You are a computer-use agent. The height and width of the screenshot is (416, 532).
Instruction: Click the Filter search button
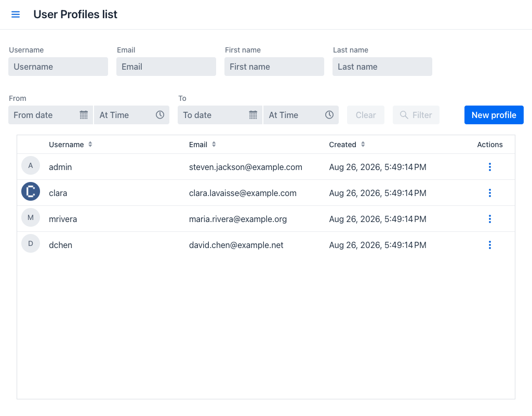(x=416, y=115)
